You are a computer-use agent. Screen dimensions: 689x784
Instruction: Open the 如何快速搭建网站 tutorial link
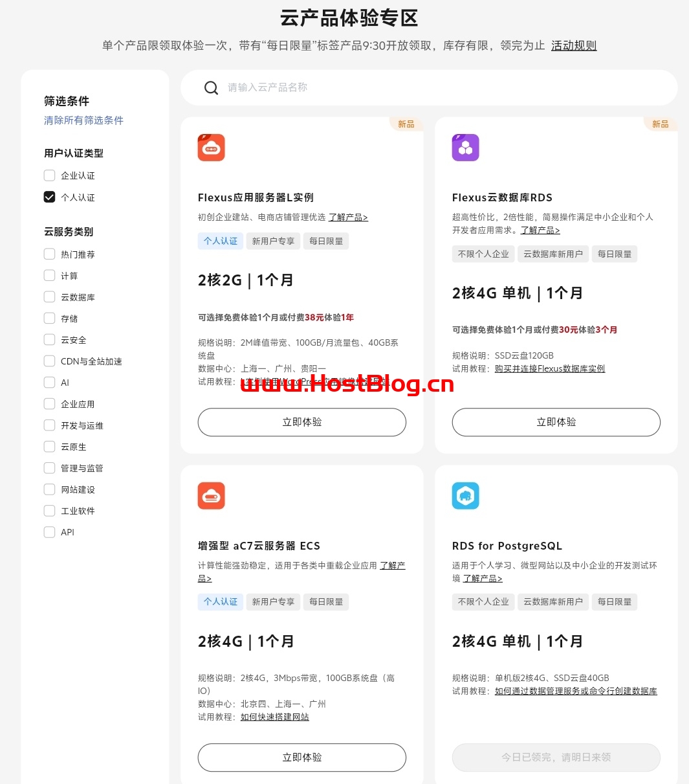(275, 717)
